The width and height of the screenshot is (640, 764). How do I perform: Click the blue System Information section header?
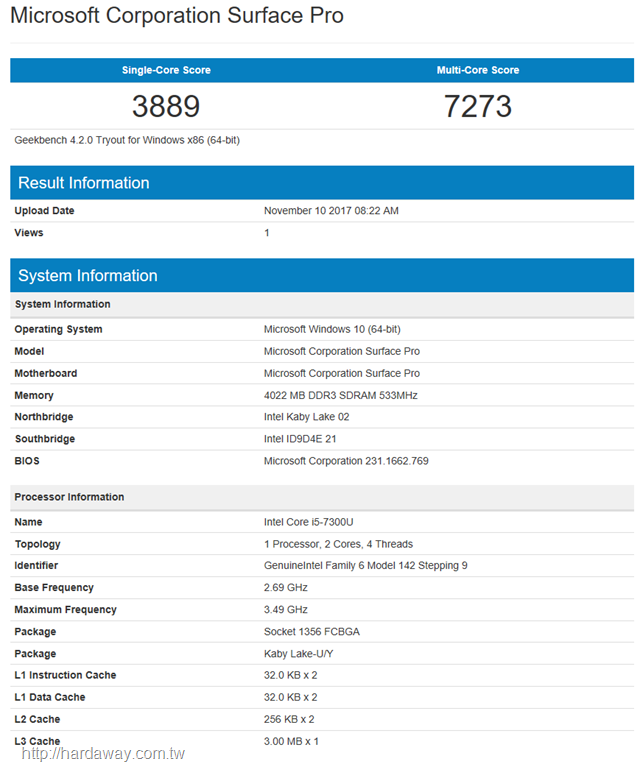[x=322, y=275]
